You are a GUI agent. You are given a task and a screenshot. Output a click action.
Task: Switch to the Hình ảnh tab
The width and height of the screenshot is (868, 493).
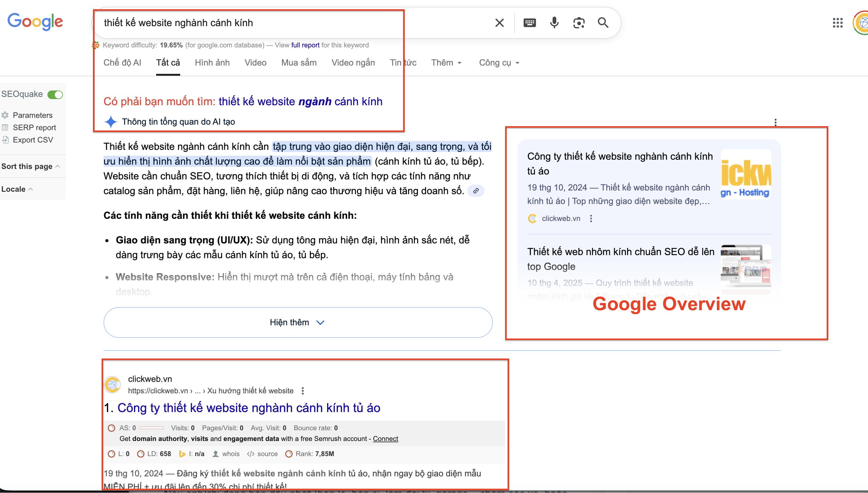(x=212, y=63)
